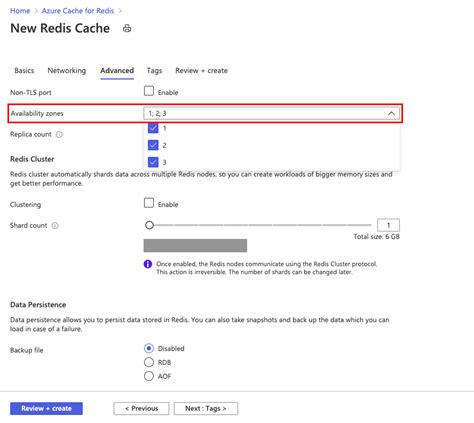Select AOF backup file option

149,376
